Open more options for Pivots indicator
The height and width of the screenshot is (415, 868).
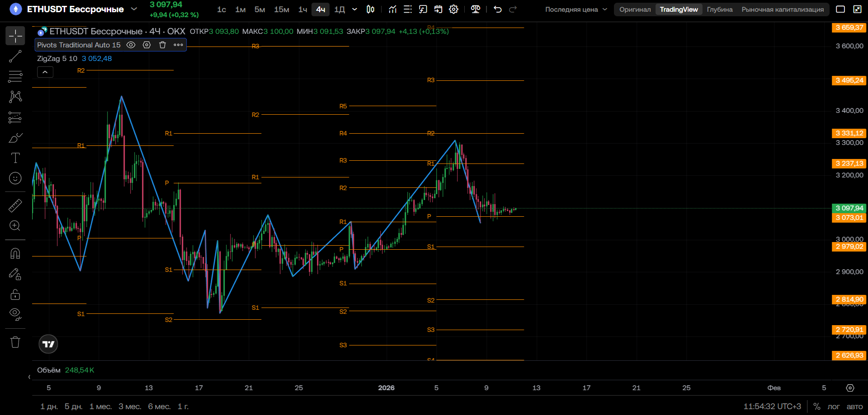[178, 45]
